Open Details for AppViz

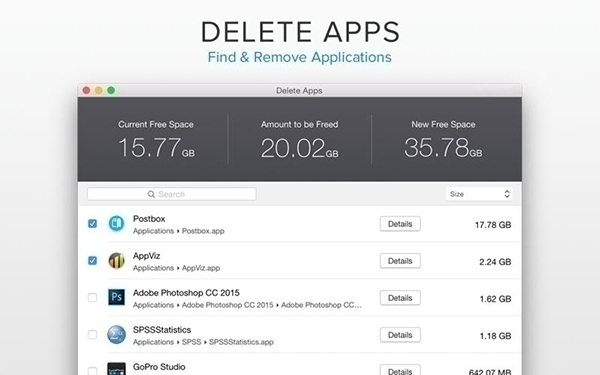point(400,261)
